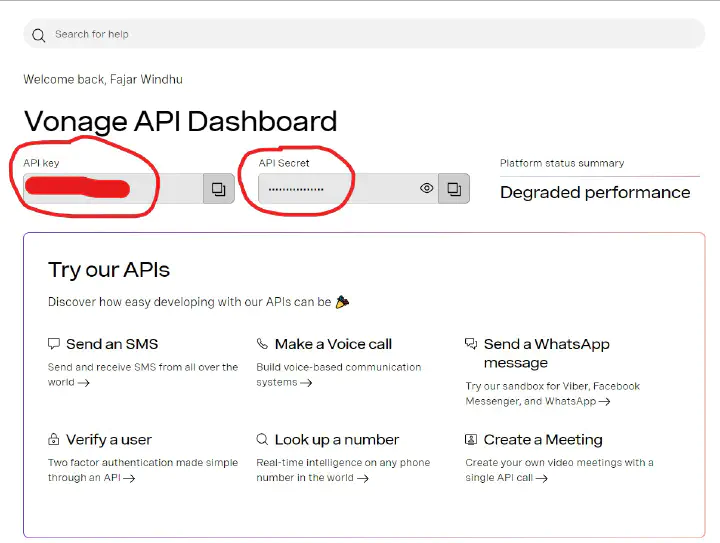
Task: Click the arrow after 'Messenger, and WhatsApp'
Action: coord(605,402)
